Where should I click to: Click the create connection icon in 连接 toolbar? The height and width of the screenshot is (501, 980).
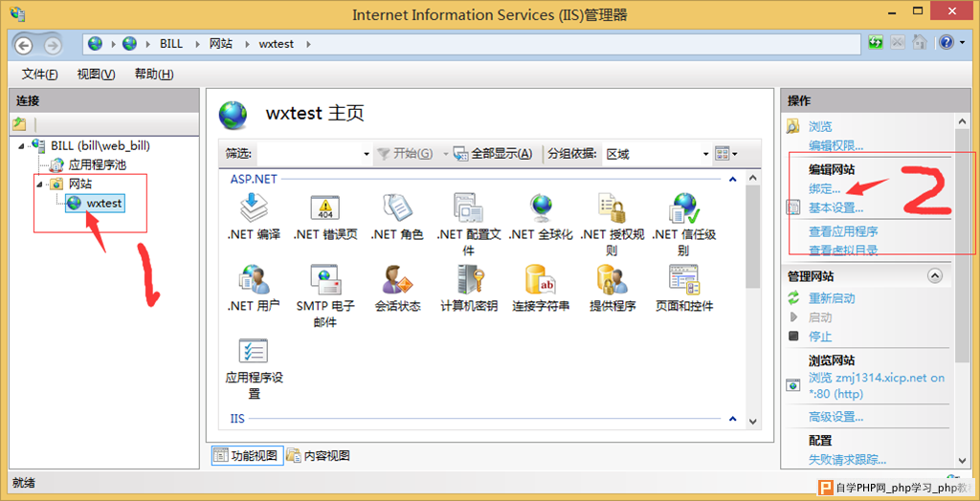pos(20,123)
